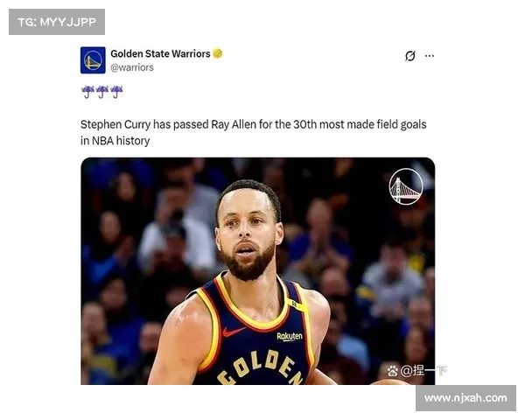Click the tweet text about Ray Allen
Screen dimensions: 525x420
253,132
